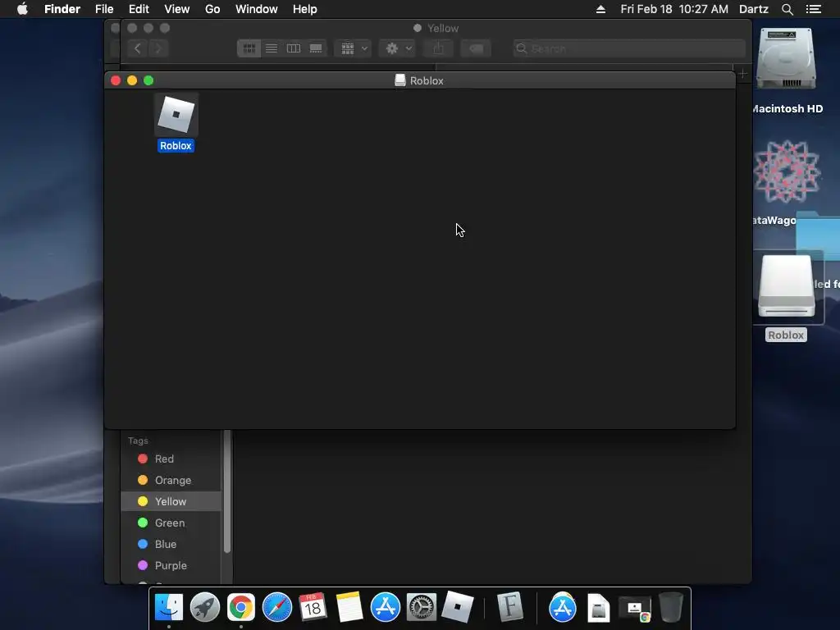Screen dimensions: 840x630
Task: Go forward in Yellow Finder window
Action: (158, 48)
